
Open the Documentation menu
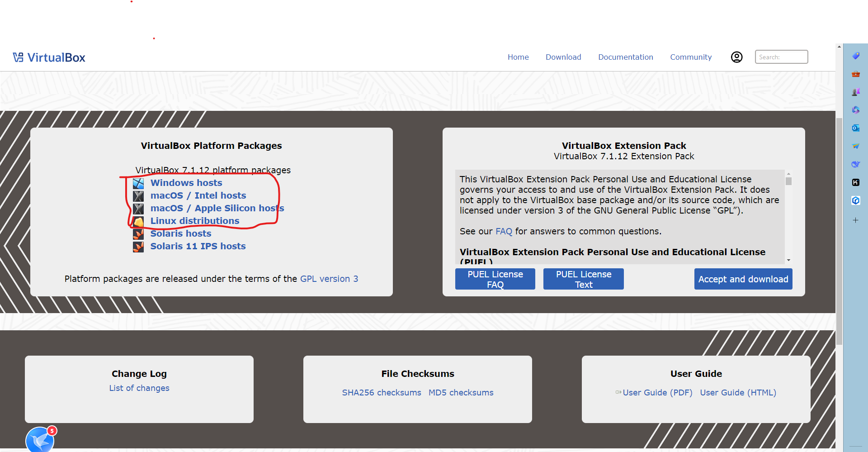click(626, 57)
